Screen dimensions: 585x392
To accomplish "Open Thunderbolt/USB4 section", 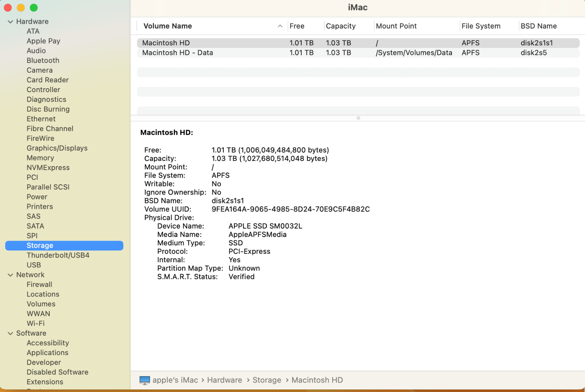I will [58, 255].
